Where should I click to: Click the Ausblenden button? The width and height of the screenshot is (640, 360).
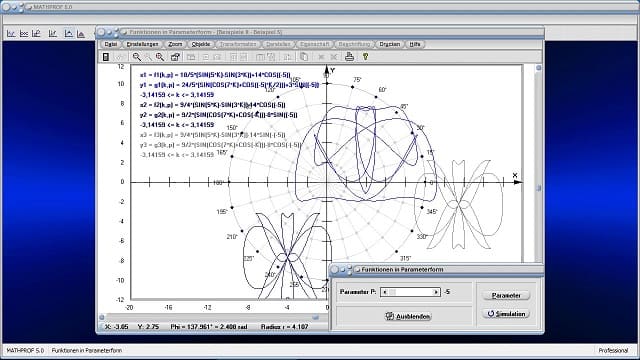(x=408, y=316)
